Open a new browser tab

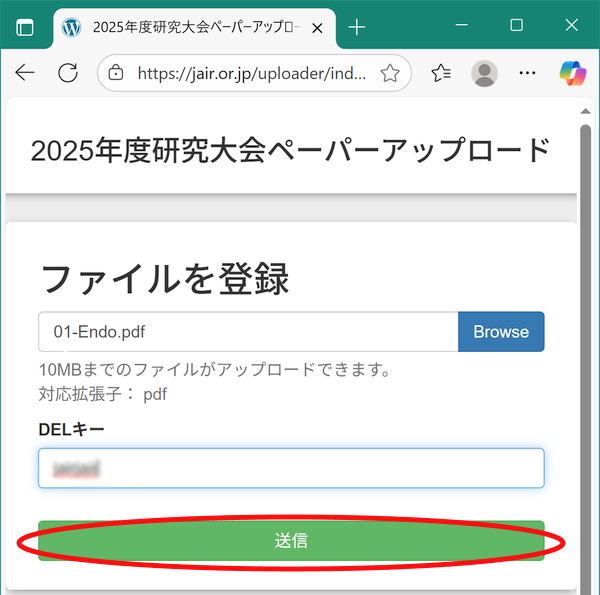tap(357, 28)
